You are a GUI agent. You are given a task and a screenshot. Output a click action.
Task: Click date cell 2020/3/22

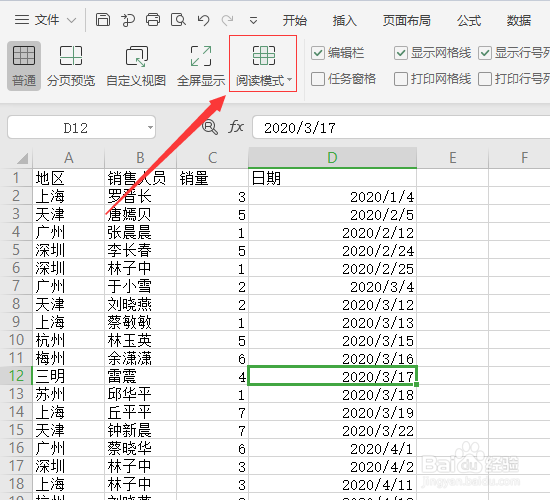[x=332, y=430]
